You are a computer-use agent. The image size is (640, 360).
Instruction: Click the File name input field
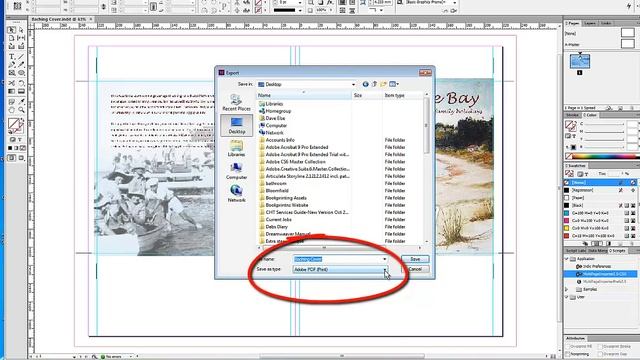(337, 259)
